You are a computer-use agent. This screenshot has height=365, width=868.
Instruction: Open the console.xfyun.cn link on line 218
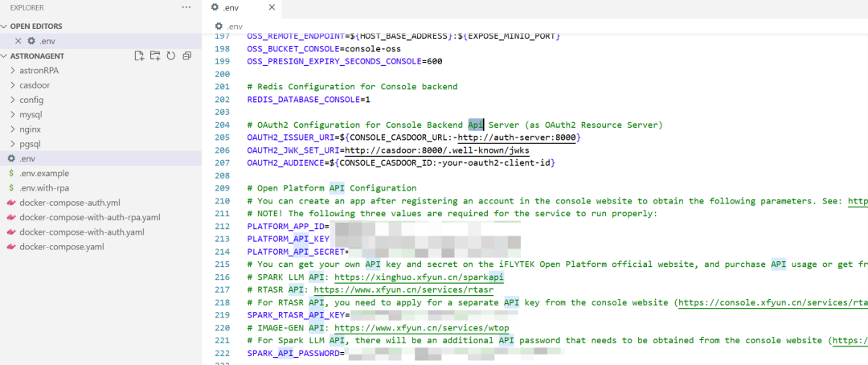coord(773,302)
